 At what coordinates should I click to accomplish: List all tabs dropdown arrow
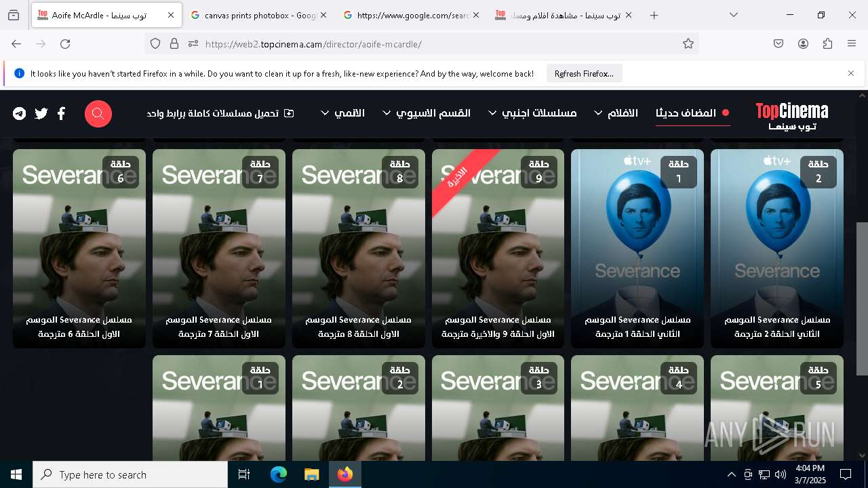pyautogui.click(x=734, y=15)
